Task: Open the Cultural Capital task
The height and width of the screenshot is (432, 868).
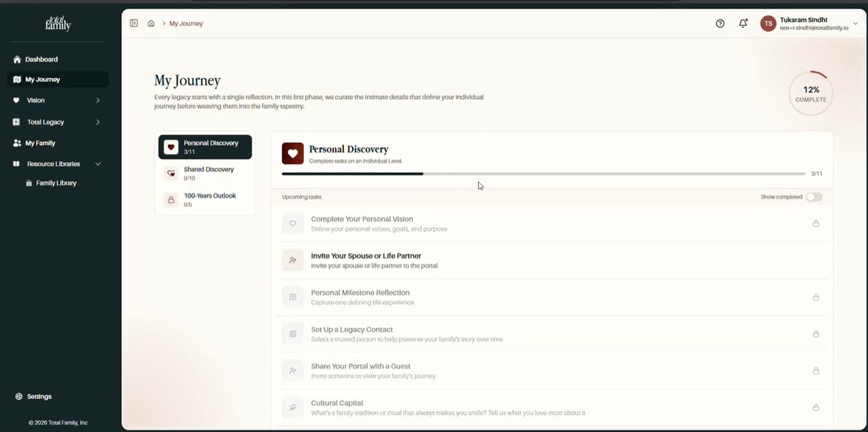Action: (552, 407)
